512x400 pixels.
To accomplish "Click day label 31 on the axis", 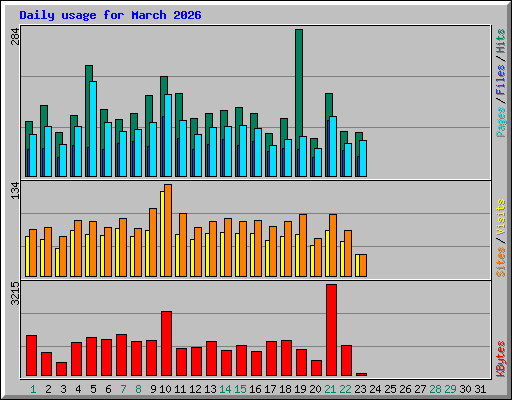I will click(480, 389).
